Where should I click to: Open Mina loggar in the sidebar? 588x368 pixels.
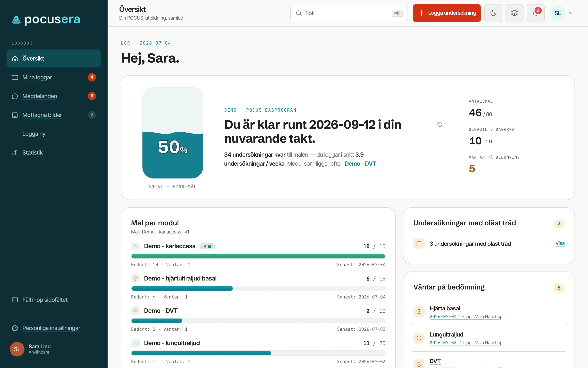click(x=54, y=77)
